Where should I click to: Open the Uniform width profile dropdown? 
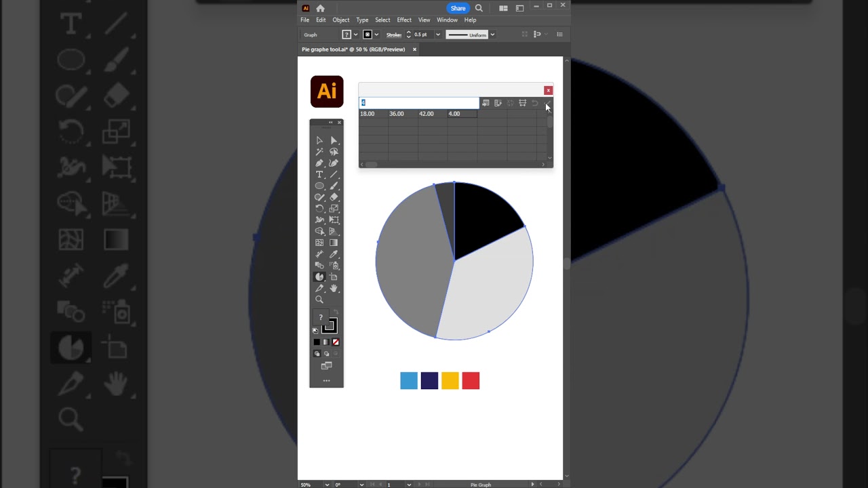[492, 35]
